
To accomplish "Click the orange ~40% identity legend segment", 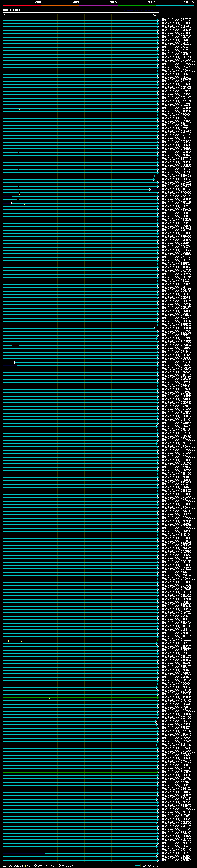I will [x=61, y=6].
